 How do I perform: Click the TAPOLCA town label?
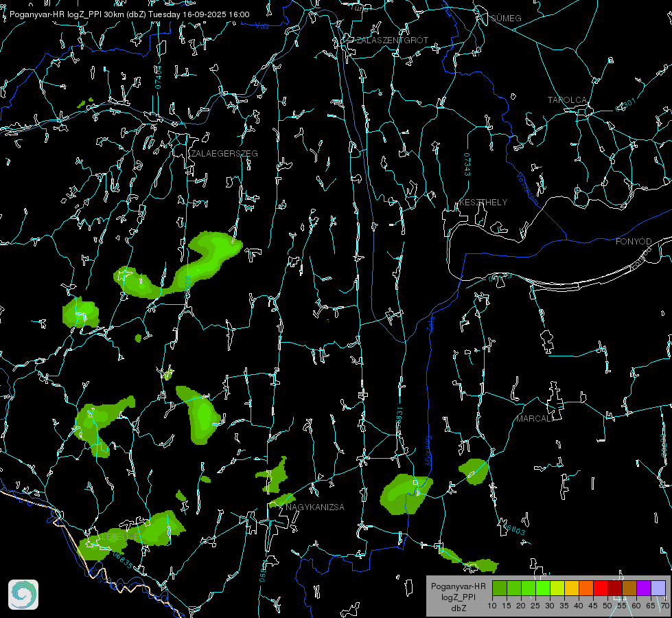tap(567, 100)
